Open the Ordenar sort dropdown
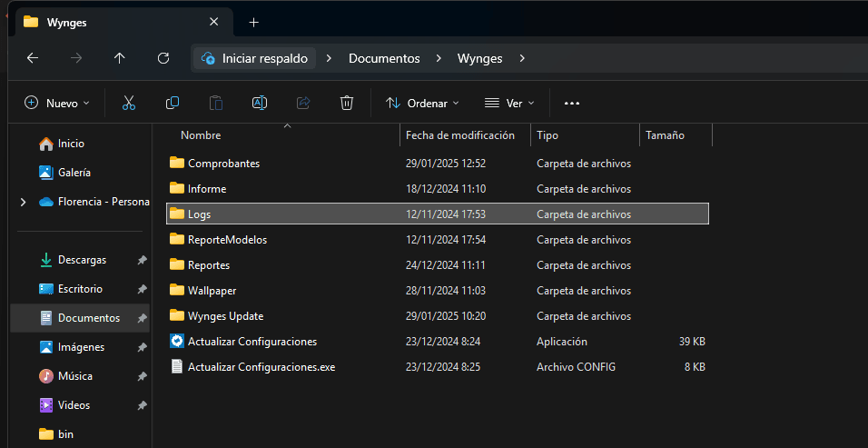Screen dimensions: 868x448 click(x=423, y=104)
